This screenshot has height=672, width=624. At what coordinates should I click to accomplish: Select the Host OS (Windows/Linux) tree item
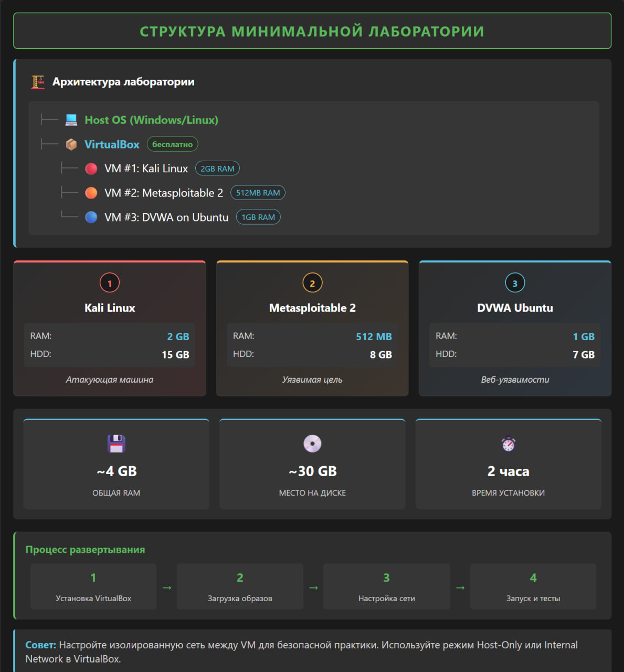[151, 120]
